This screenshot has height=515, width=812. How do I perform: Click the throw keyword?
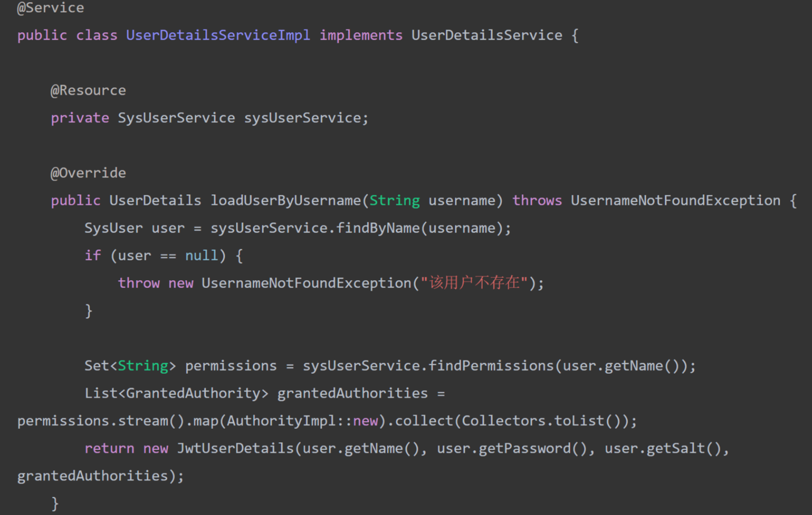pos(138,283)
